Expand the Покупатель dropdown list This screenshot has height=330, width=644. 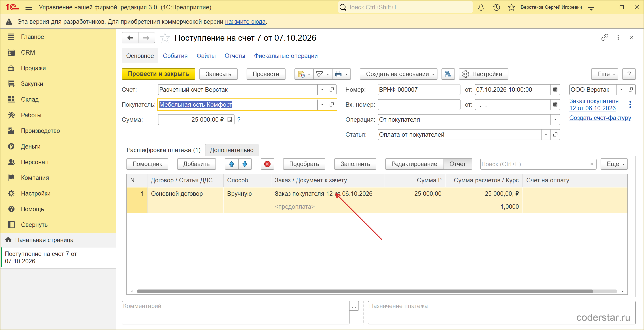click(322, 104)
